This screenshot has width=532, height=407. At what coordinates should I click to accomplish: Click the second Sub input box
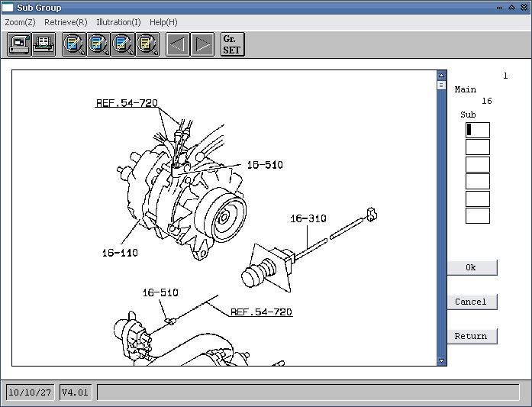pos(477,147)
